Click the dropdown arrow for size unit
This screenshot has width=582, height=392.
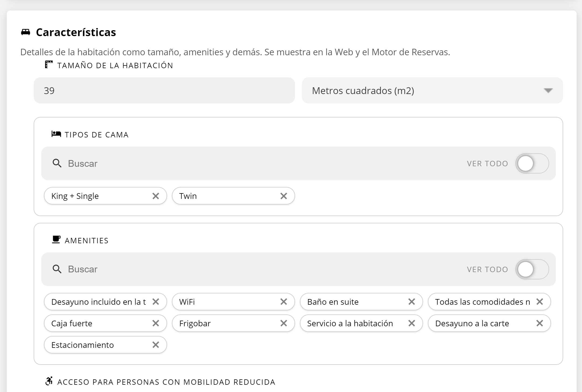pos(548,91)
